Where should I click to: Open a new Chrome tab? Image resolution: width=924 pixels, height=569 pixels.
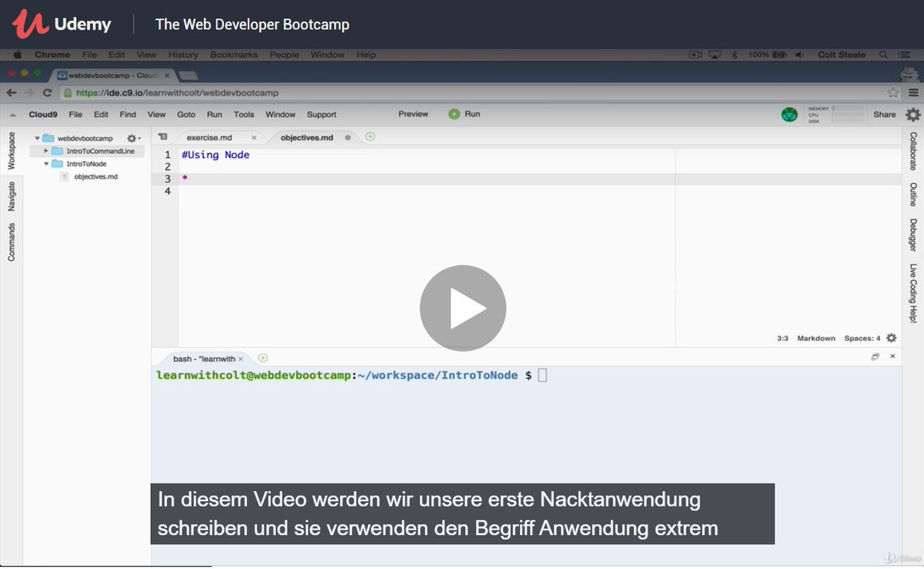(188, 75)
